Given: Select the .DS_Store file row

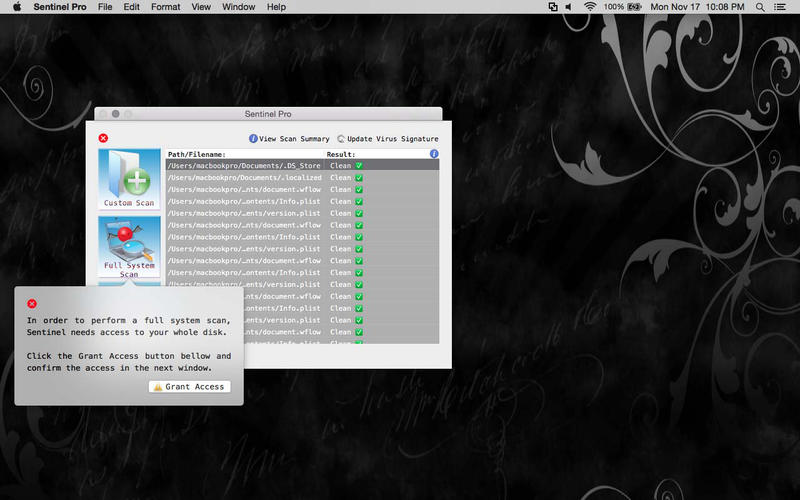Looking at the screenshot, I should pos(302,165).
